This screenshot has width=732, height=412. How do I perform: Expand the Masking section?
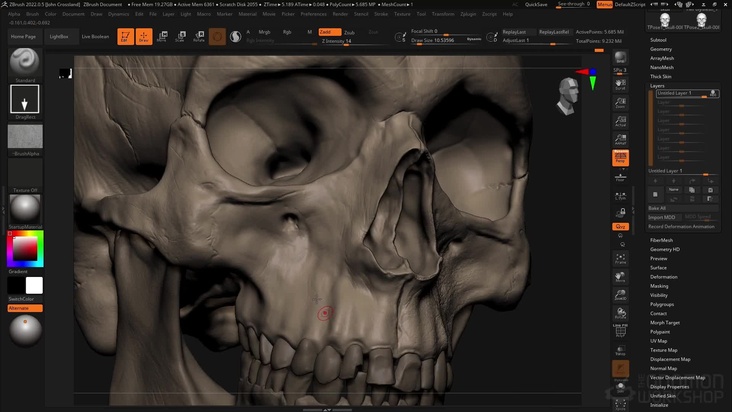[x=659, y=286]
